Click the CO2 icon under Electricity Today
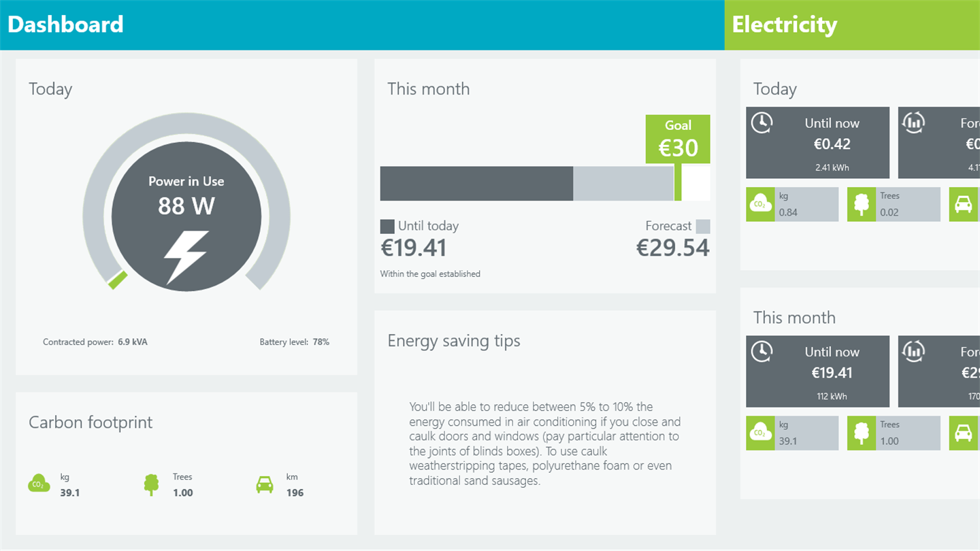 pos(759,204)
